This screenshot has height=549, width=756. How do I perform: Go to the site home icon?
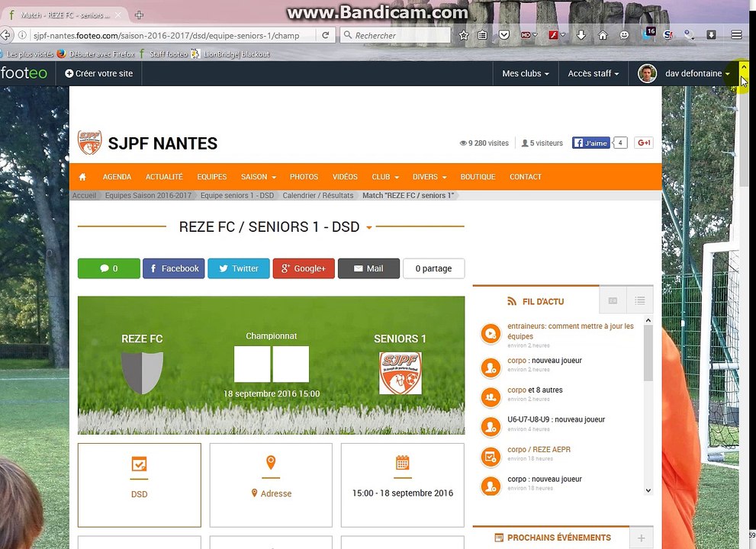tap(82, 177)
